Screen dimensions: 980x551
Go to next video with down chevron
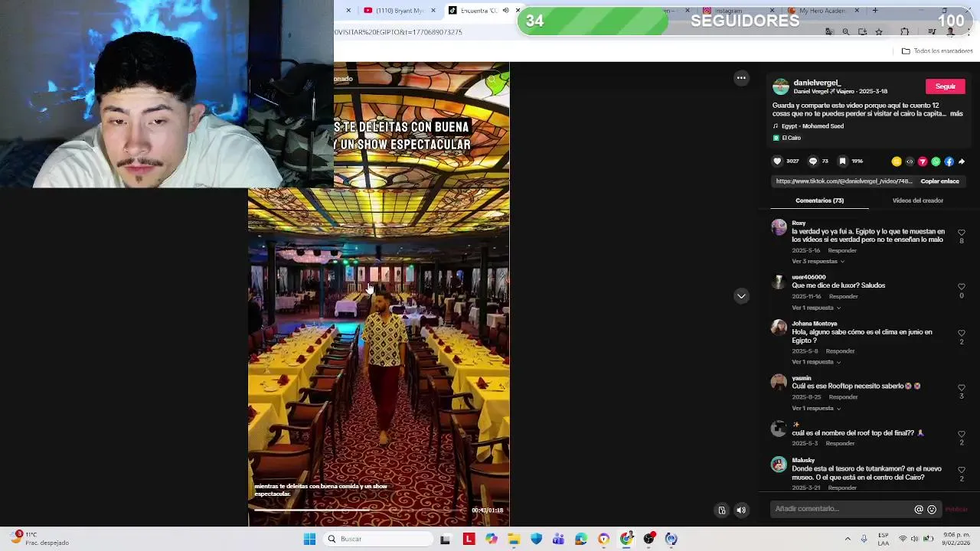(741, 296)
